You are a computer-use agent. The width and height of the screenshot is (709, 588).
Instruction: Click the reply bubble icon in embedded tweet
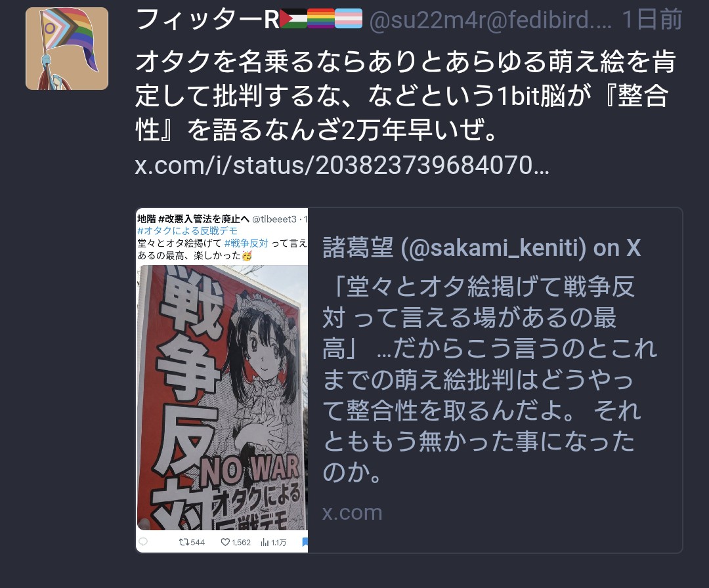pos(143,541)
